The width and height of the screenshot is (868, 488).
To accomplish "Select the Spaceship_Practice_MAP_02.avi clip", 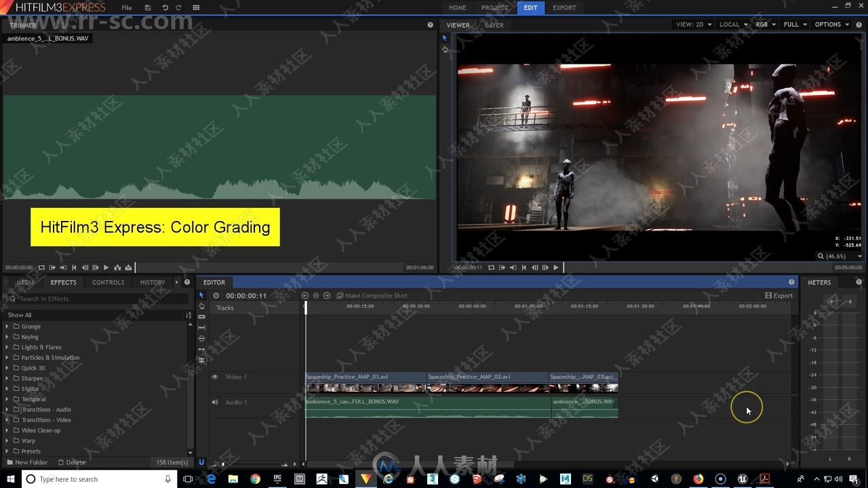I will click(x=488, y=383).
